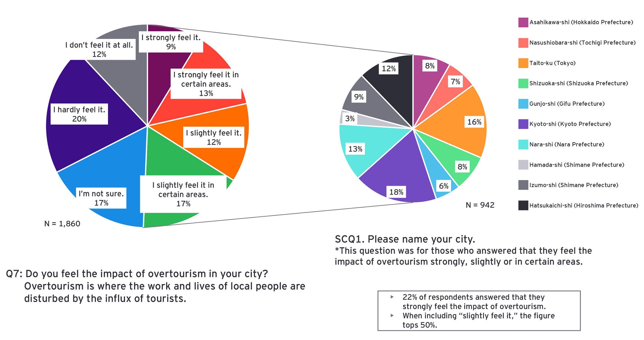Choose the Nara-shi cyan legend swatch
Viewport: 644px width, 340px height.
click(523, 145)
